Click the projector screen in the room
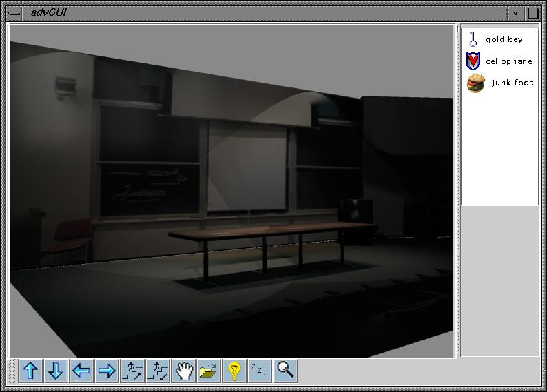This screenshot has width=547, height=392. tap(247, 167)
